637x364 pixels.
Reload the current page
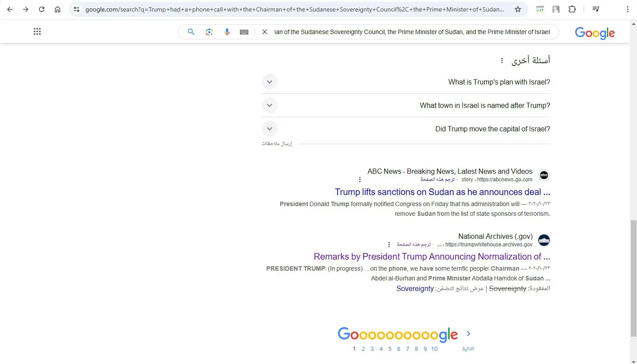[42, 9]
